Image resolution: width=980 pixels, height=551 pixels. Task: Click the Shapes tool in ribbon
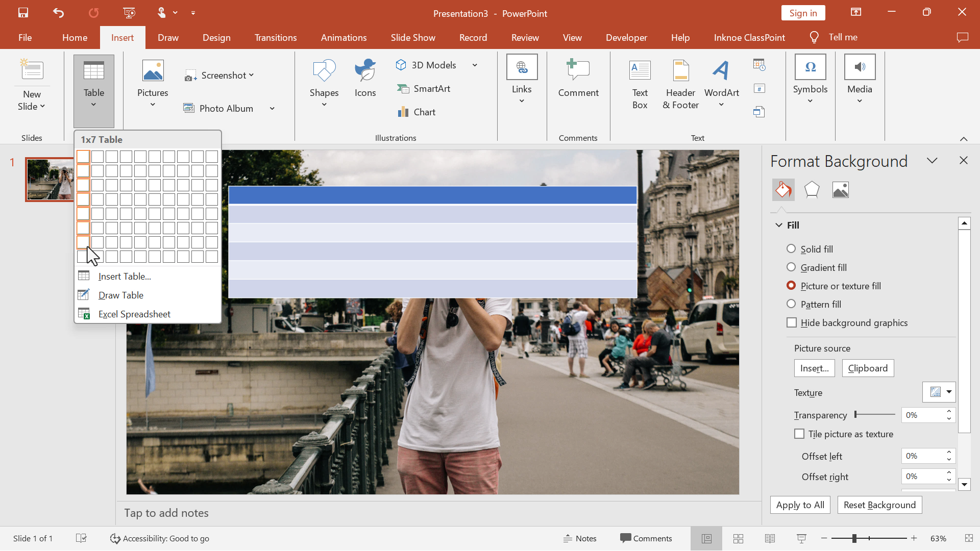[x=325, y=82]
